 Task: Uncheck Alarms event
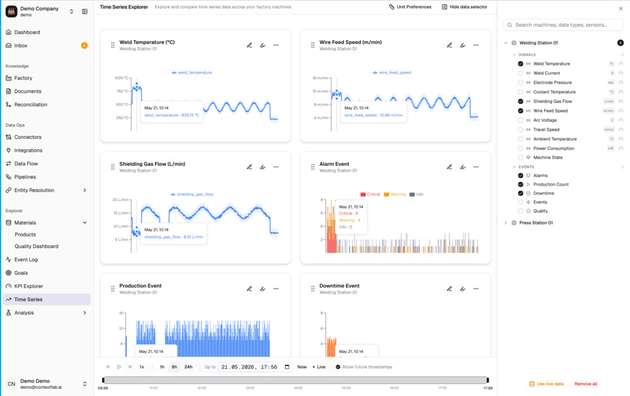[520, 176]
